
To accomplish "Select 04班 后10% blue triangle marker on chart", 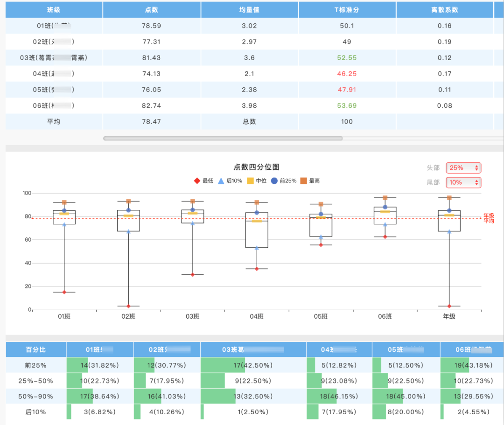I will [257, 248].
